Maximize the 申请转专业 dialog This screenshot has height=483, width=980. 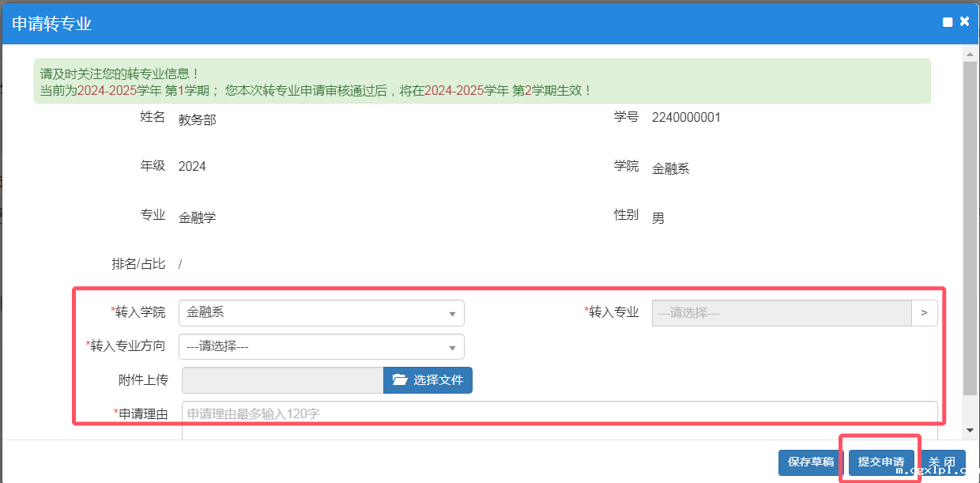[948, 22]
